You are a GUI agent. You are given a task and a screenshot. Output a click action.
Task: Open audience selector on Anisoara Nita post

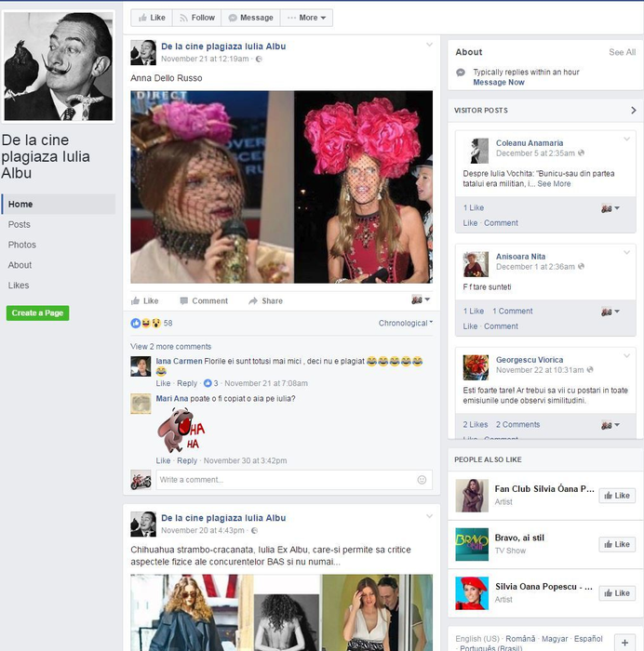[x=610, y=312]
